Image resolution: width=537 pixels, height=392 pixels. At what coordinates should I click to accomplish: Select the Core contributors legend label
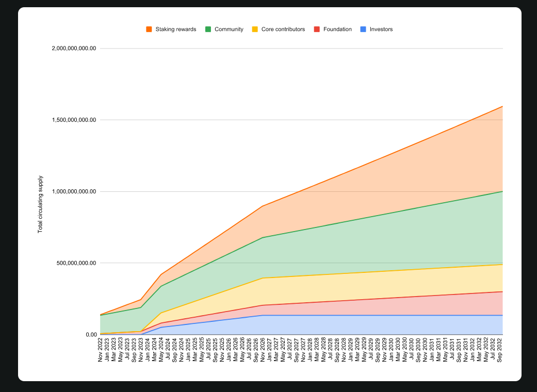283,29
